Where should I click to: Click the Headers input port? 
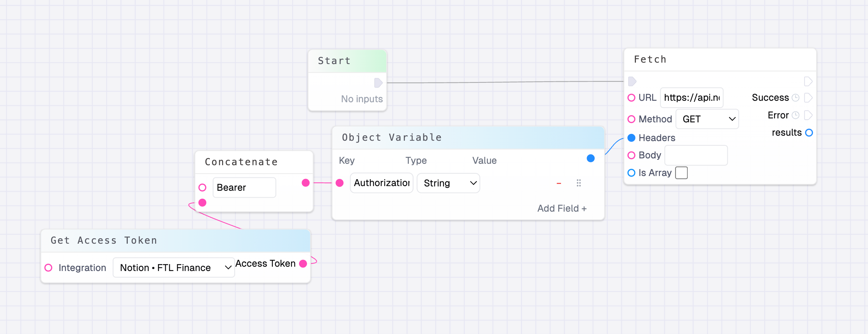[x=632, y=138]
